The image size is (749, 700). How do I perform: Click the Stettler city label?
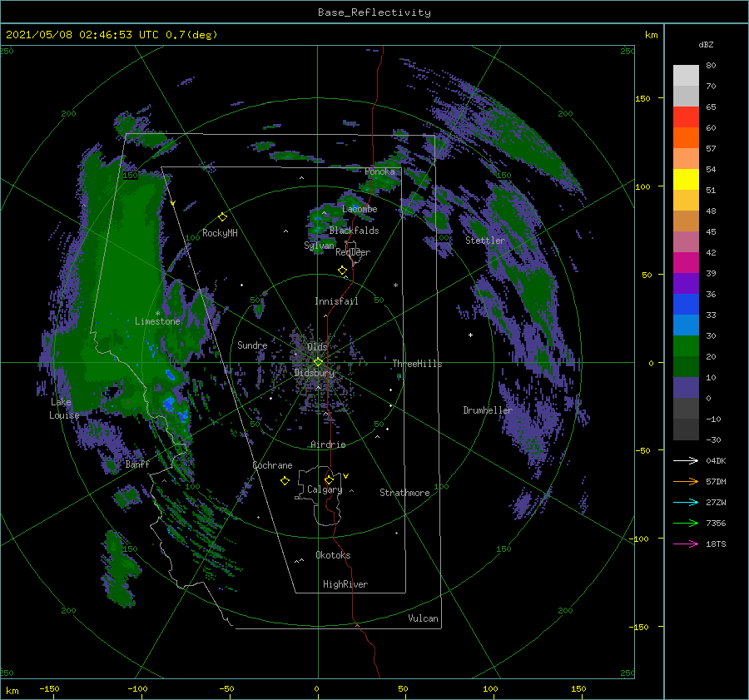tap(485, 241)
